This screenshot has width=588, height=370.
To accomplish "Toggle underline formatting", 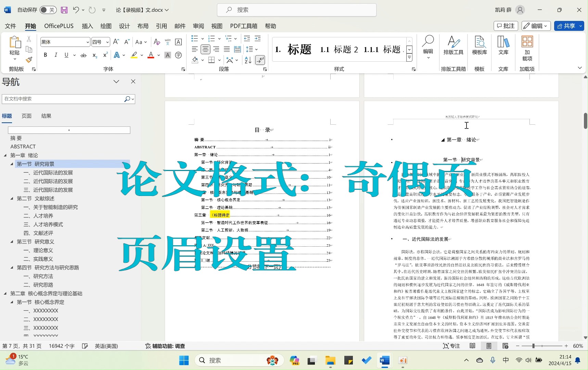I will (66, 55).
